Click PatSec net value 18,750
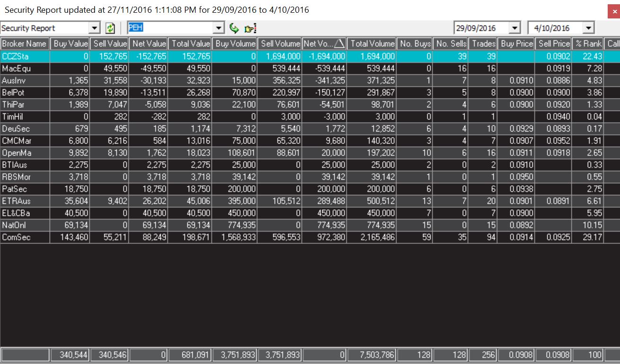This screenshot has width=620, height=364. coord(154,189)
